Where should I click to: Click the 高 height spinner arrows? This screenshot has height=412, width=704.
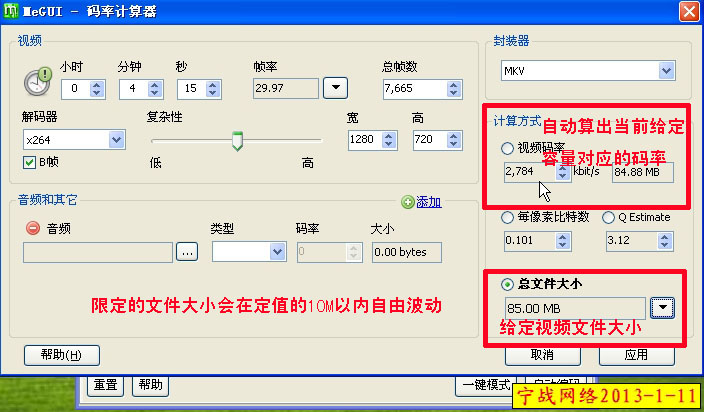[x=454, y=140]
